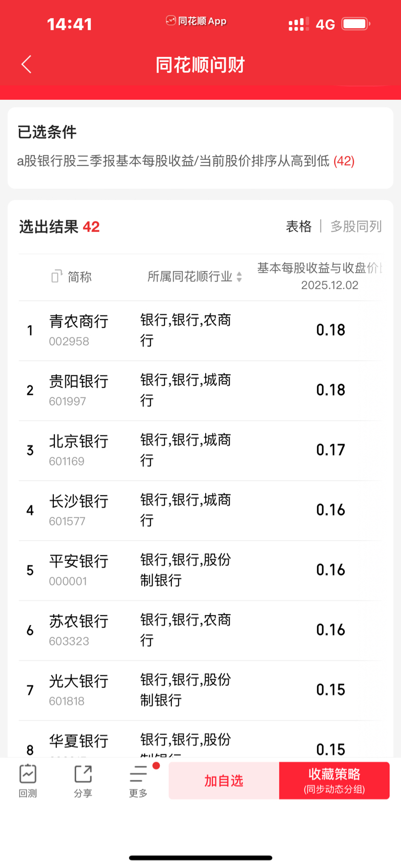Tap the battery icon in status bar
The image size is (401, 868).
(356, 24)
